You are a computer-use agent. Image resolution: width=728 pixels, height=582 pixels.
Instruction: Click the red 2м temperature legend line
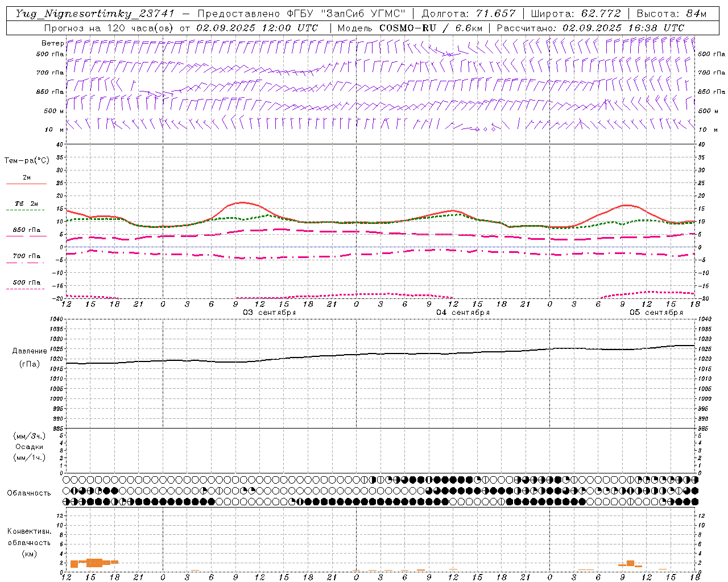pos(26,184)
